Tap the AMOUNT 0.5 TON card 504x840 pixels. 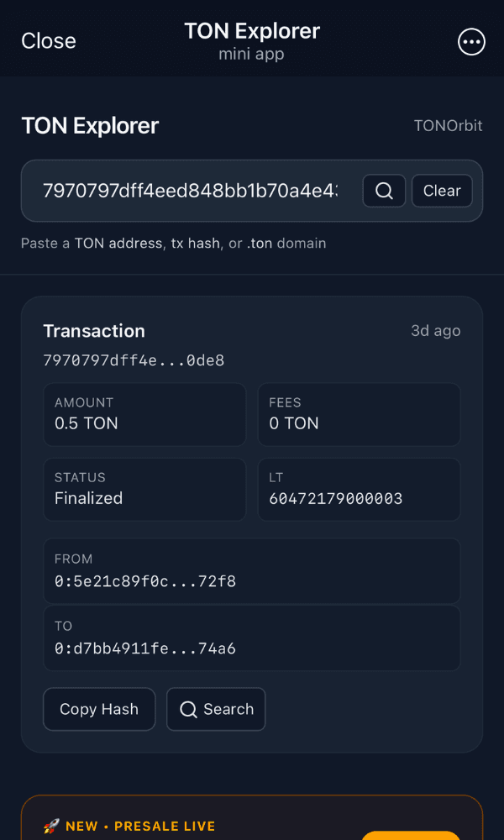point(144,414)
